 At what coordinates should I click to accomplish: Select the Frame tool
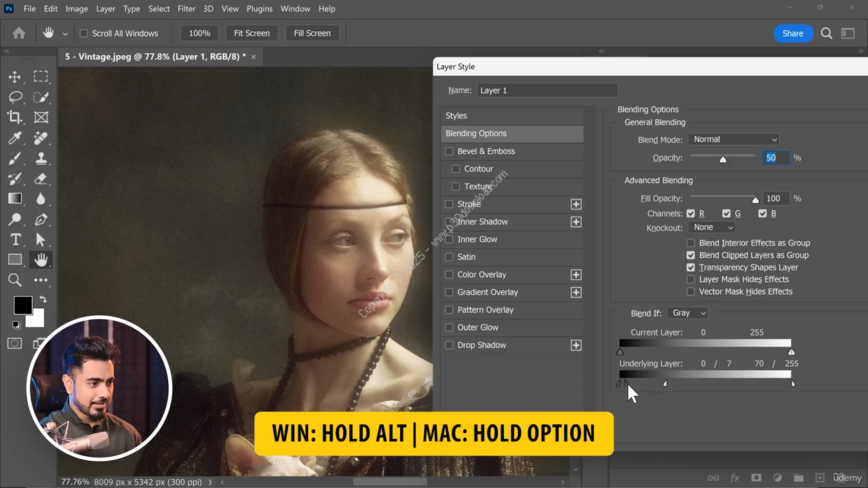(41, 117)
